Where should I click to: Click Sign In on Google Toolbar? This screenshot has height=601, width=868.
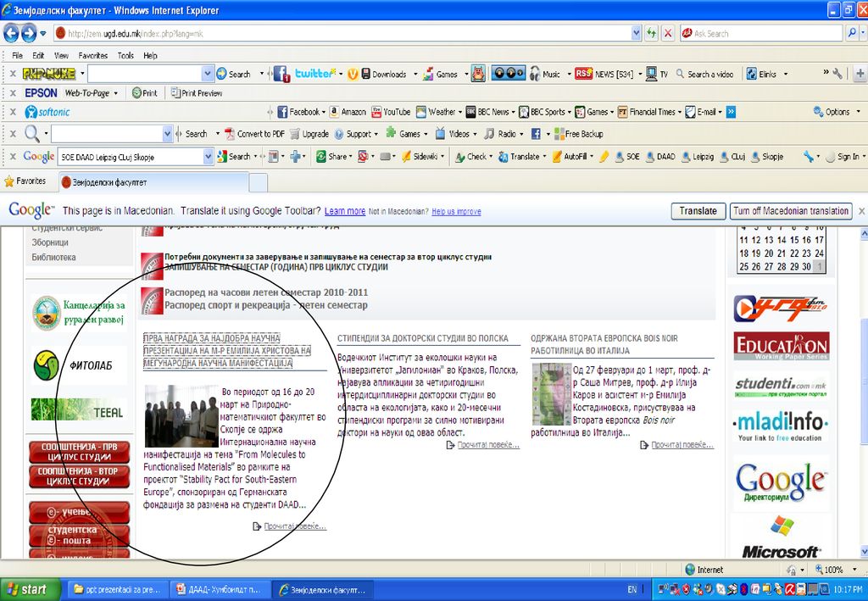pos(843,157)
